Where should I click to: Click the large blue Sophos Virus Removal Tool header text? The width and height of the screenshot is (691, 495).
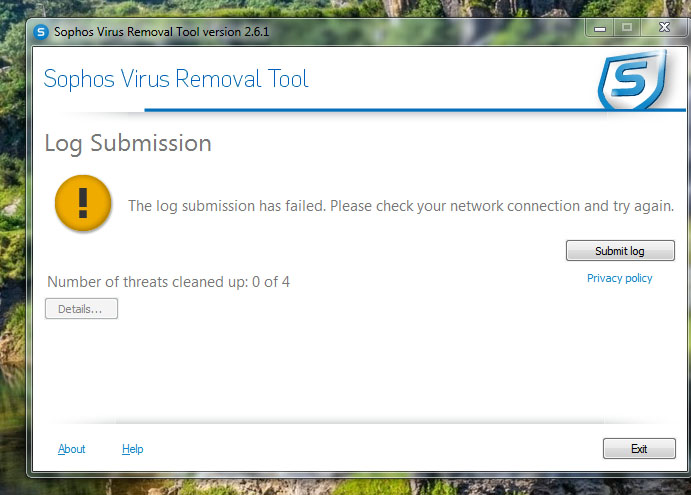pyautogui.click(x=176, y=79)
